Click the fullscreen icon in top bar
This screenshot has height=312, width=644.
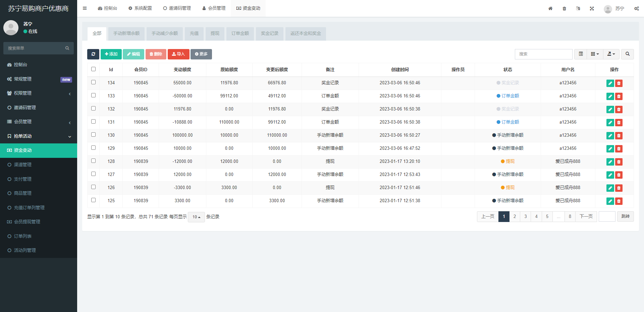[592, 8]
